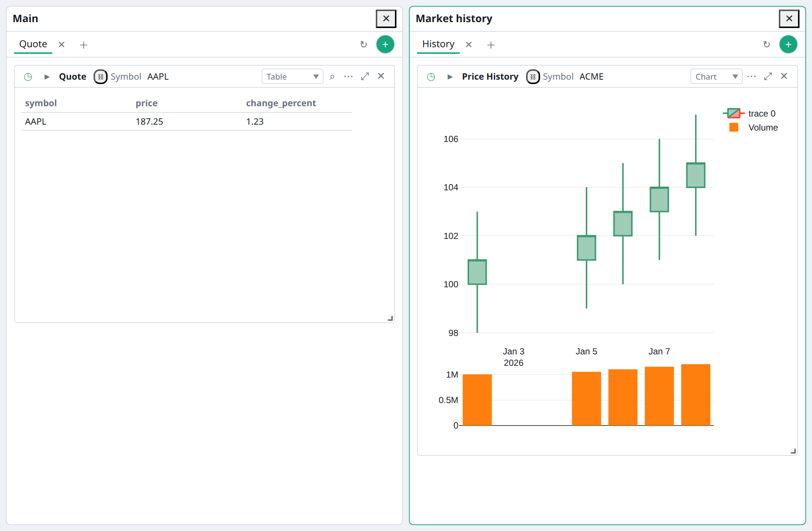Click the 1.23 change percent cell
812x531 pixels.
pos(255,122)
